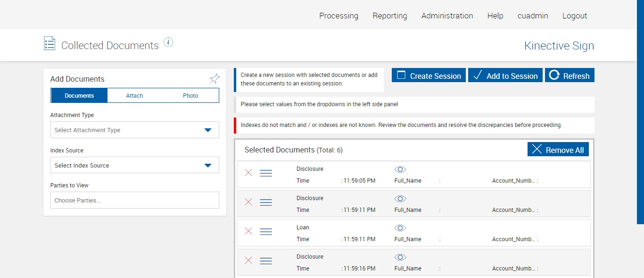Click the info icon beside Collected Documents

click(168, 42)
